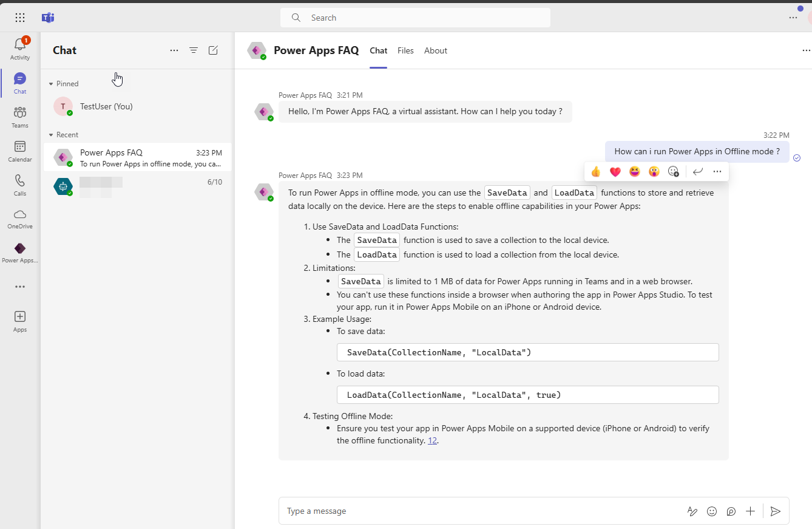This screenshot has width=812, height=529.
Task: Open the emoji picker in the compose box
Action: coord(712,511)
